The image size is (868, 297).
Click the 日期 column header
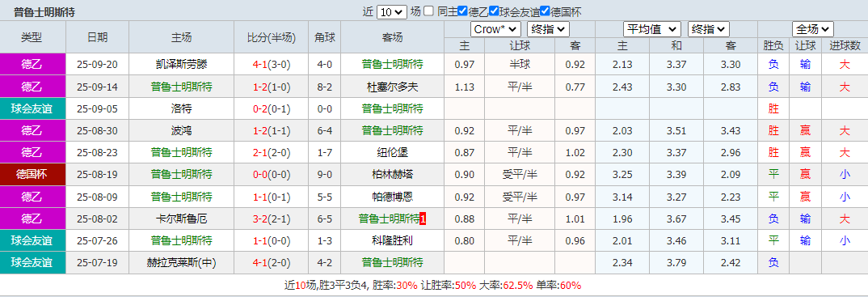[x=98, y=37]
